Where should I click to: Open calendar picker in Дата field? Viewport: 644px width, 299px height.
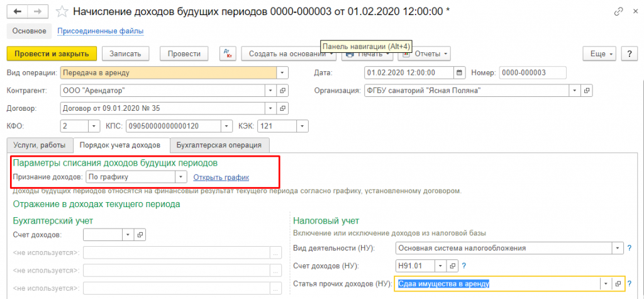click(459, 72)
